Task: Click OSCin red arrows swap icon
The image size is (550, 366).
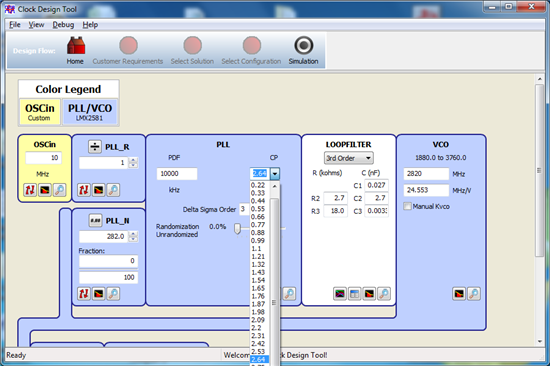Action: click(30, 190)
